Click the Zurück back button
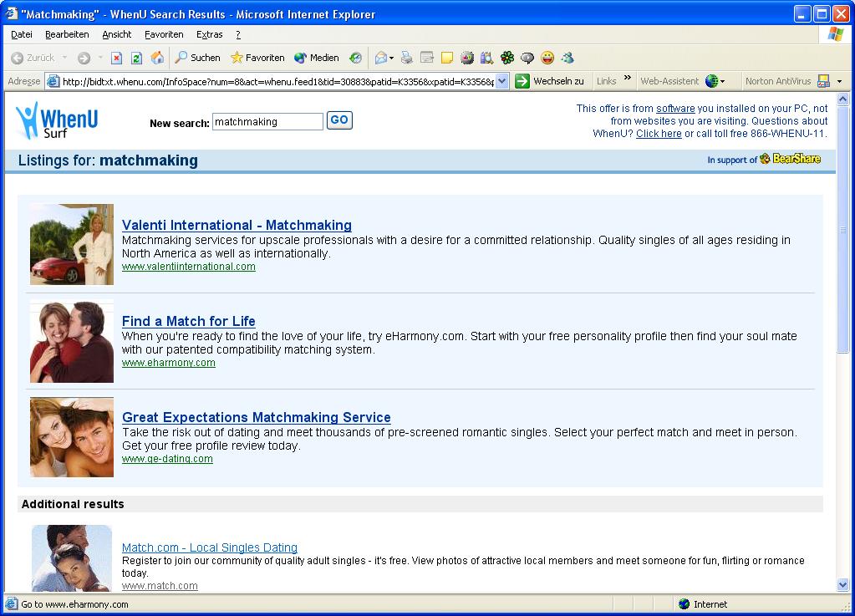Screen dimensions: 855x616 tap(33, 58)
